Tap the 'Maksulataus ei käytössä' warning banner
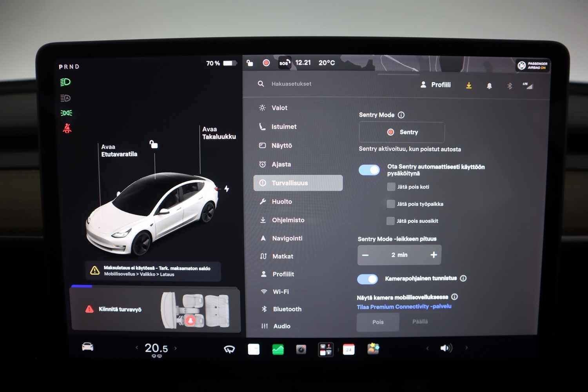Image resolution: width=588 pixels, height=392 pixels. tap(153, 271)
